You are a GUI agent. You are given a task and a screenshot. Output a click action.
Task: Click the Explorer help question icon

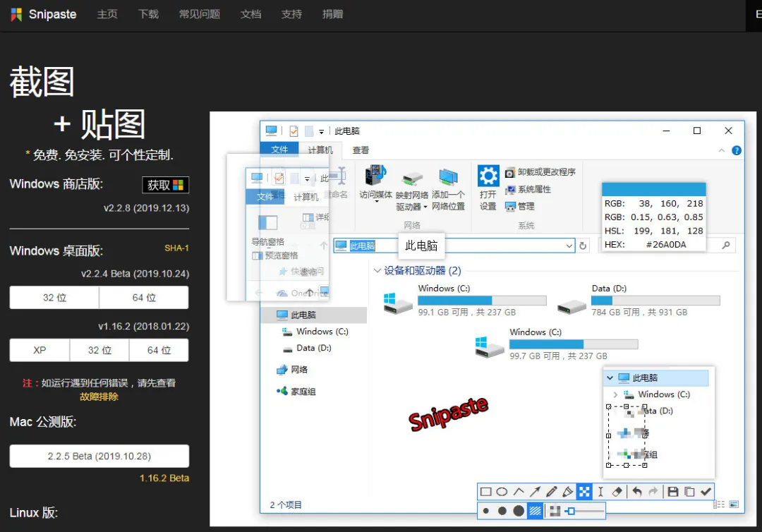tap(736, 150)
